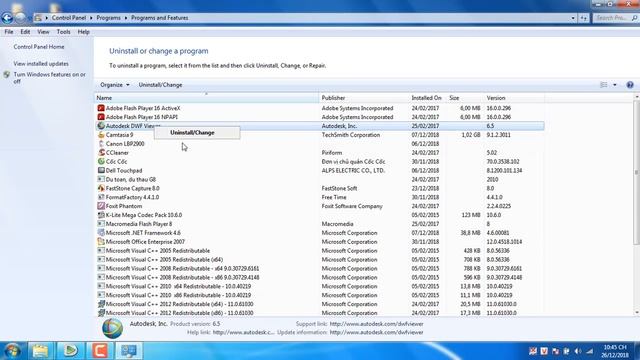Click the Microsoft .NET Framework 4.6 icon
Image resolution: width=640 pixels, height=360 pixels.
(x=101, y=233)
